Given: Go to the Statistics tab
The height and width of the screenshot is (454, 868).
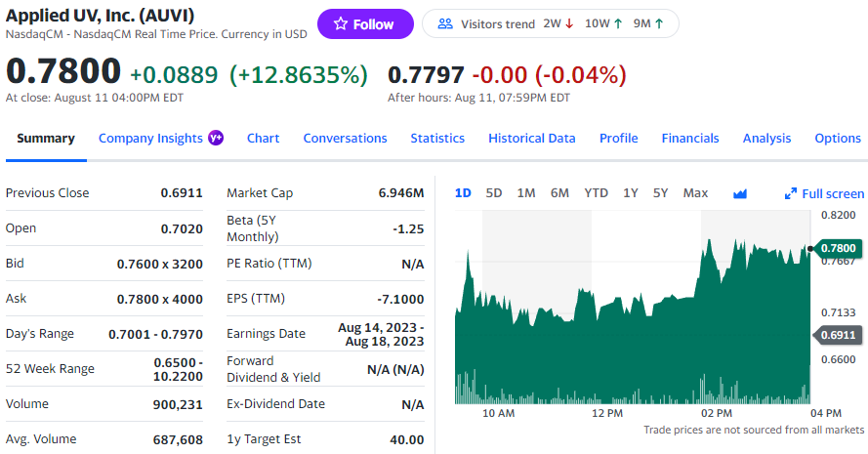Looking at the screenshot, I should [437, 139].
